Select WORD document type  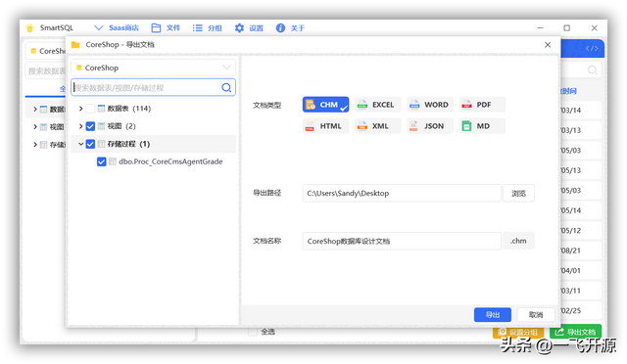[x=430, y=105]
